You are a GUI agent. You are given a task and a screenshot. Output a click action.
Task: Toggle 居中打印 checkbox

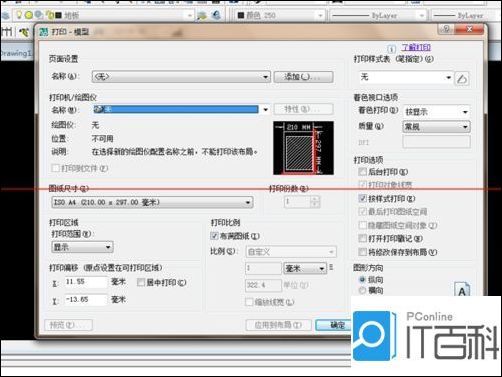141,283
